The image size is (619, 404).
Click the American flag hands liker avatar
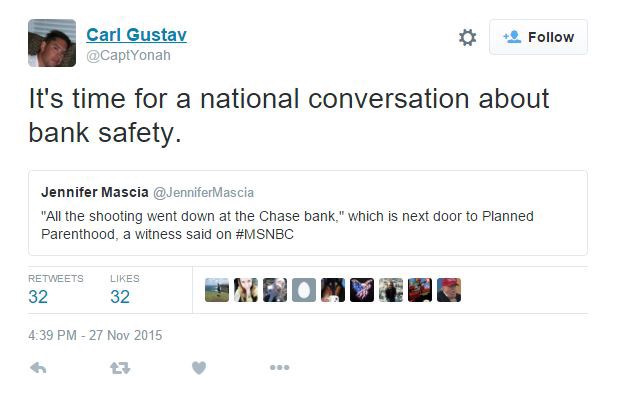[x=362, y=290]
